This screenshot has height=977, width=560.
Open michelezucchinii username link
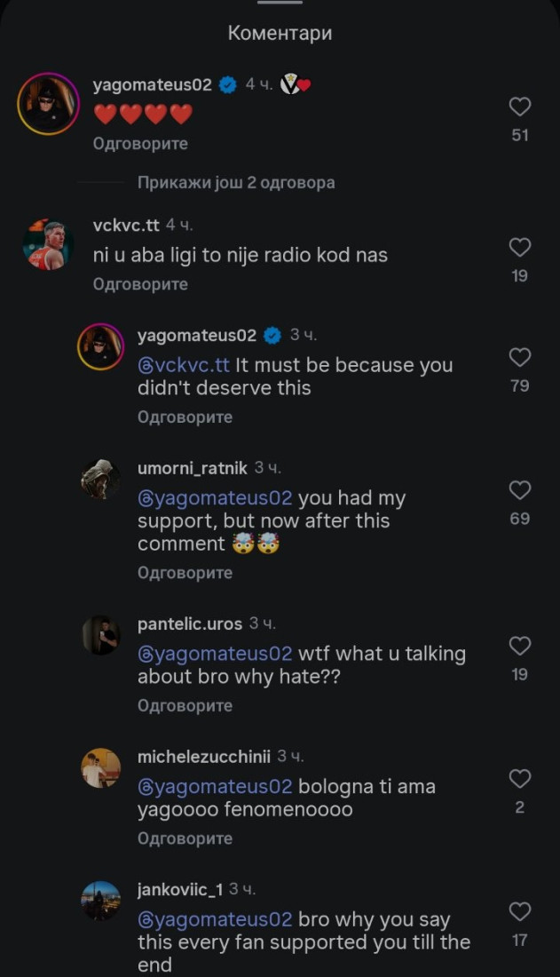(x=203, y=757)
